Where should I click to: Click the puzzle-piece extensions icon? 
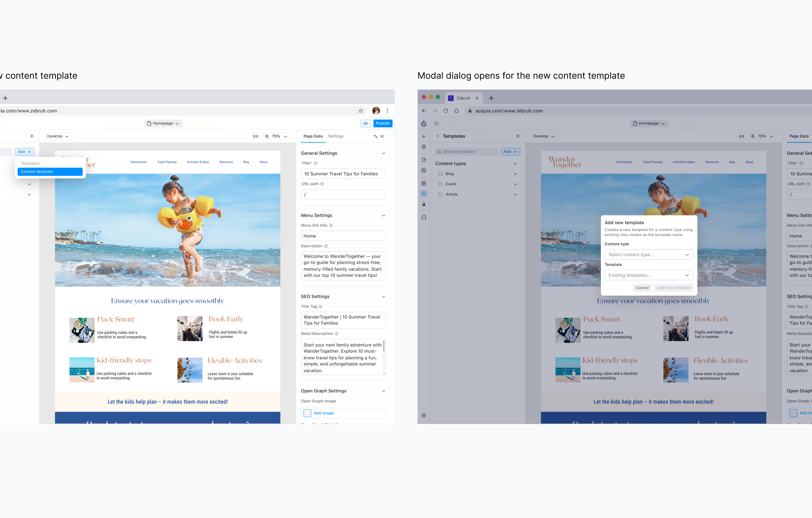(424, 217)
